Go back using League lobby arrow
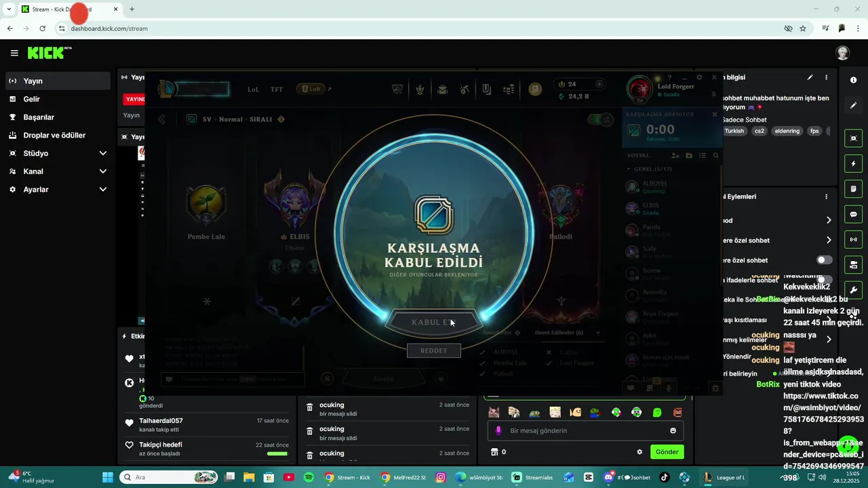The width and height of the screenshot is (868, 488). tap(162, 119)
